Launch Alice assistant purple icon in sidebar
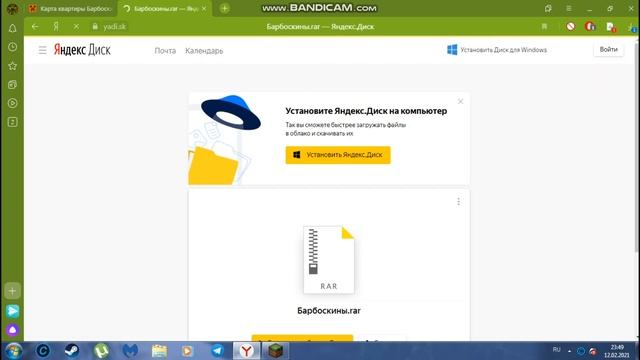This screenshot has height=360, width=640. tap(13, 330)
